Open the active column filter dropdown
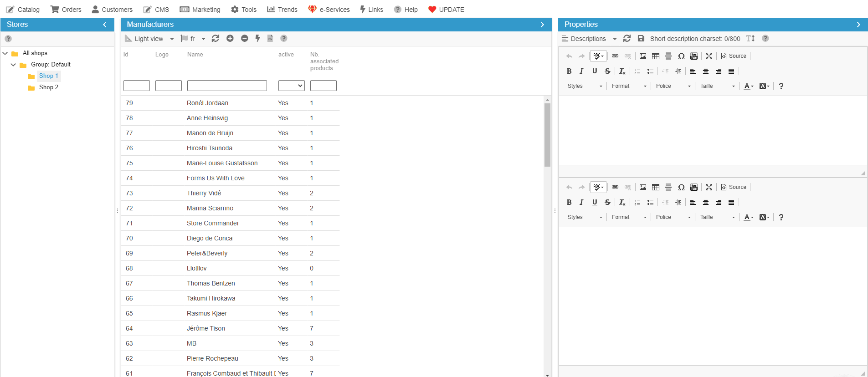Image resolution: width=868 pixels, height=377 pixels. [292, 86]
